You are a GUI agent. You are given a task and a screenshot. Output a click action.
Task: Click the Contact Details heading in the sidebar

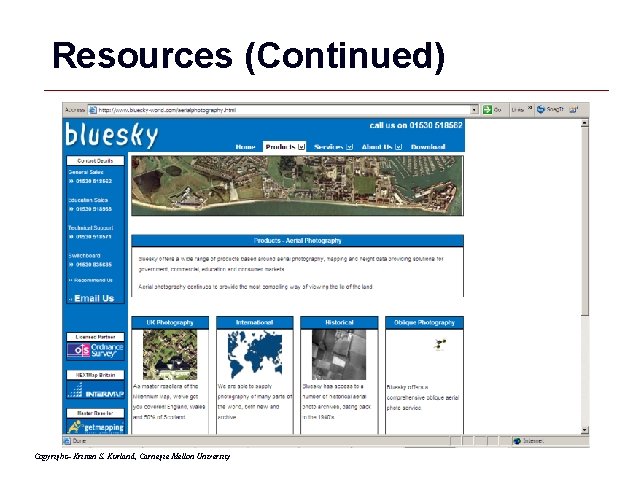pos(96,161)
